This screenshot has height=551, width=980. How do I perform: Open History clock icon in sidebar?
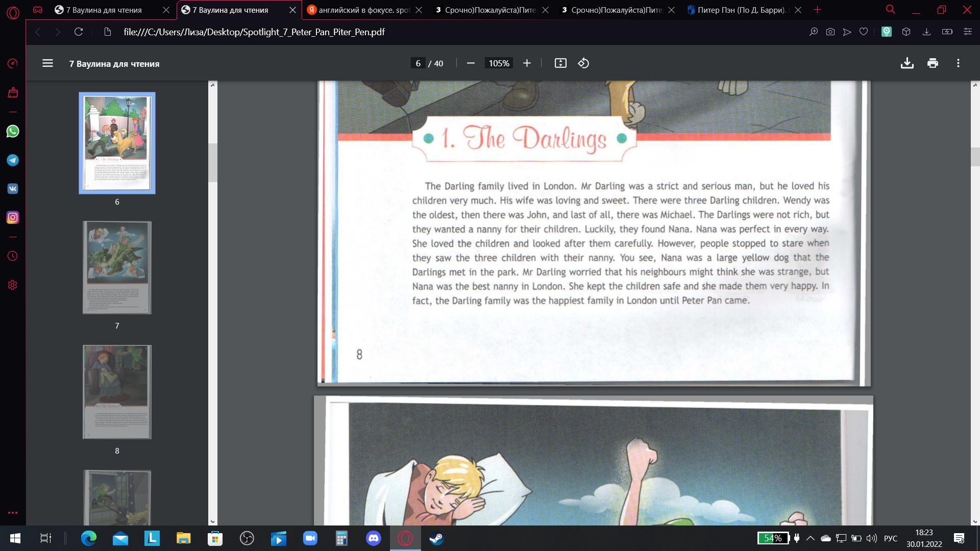13,256
